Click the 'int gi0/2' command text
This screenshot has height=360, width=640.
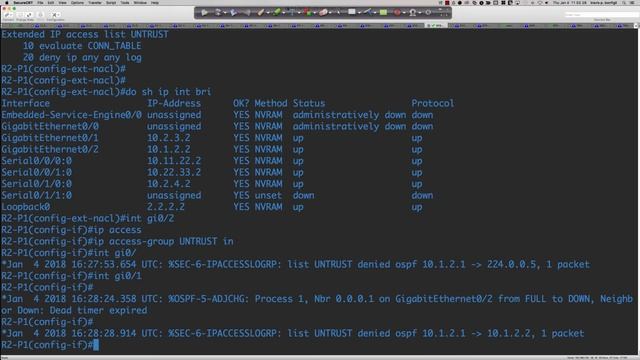[x=150, y=218]
